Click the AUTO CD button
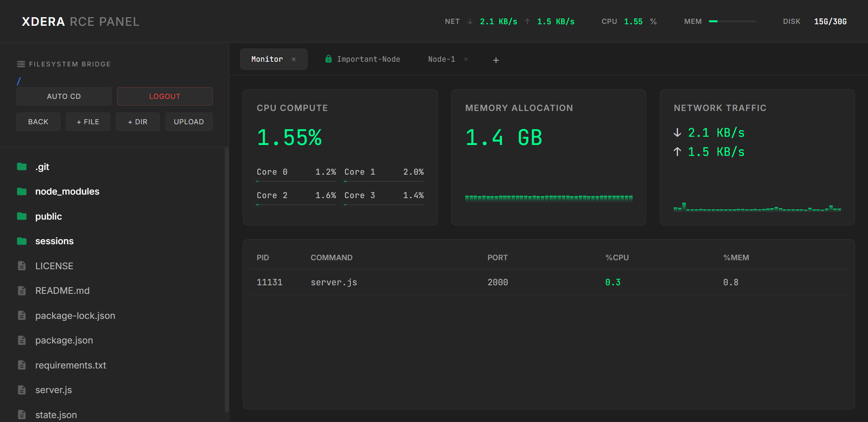868x422 pixels. coord(64,97)
